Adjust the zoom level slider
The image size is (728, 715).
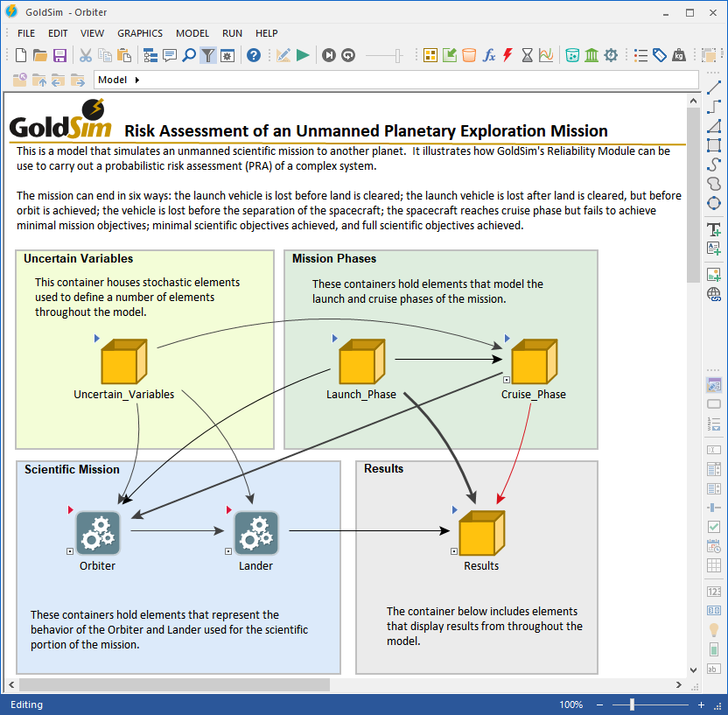click(x=632, y=704)
